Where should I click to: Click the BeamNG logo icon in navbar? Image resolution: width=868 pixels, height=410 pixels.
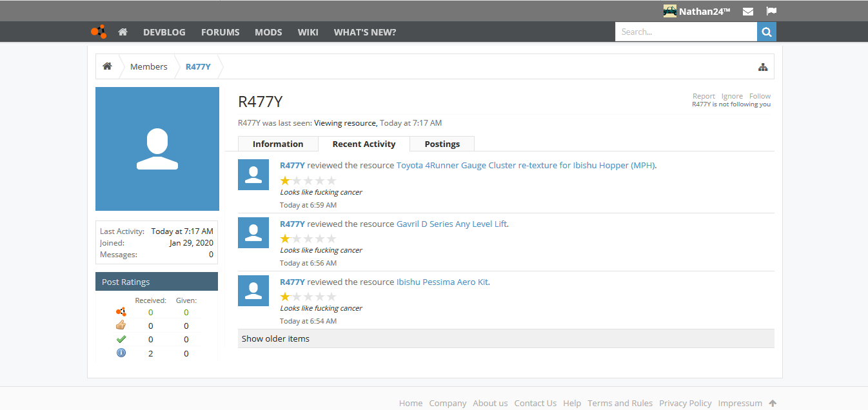pyautogui.click(x=98, y=32)
